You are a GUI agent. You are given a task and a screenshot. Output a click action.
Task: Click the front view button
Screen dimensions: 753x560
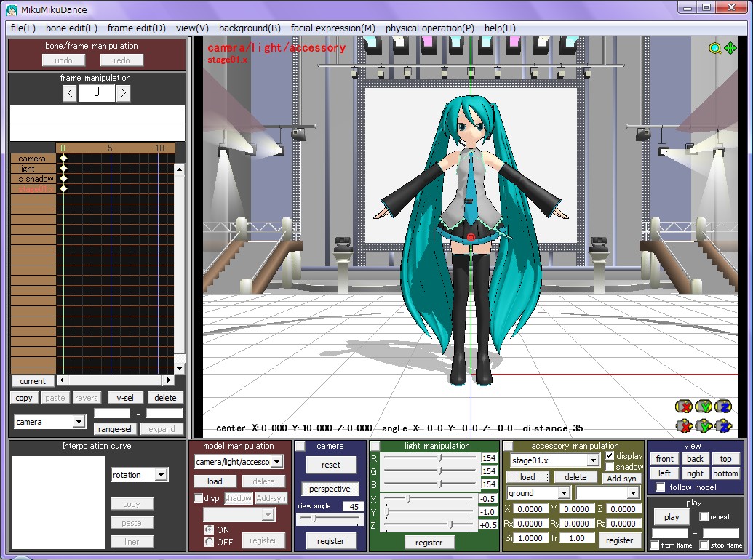click(x=665, y=459)
